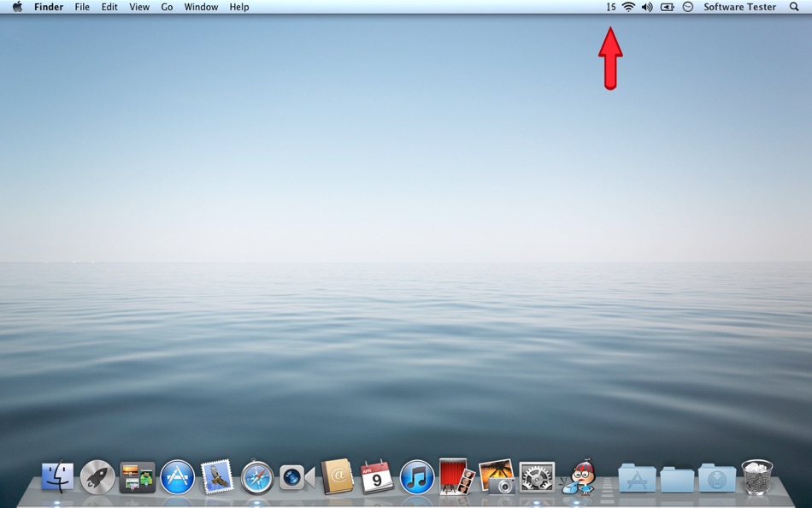This screenshot has width=812, height=508.
Task: Launch Mail from the Dock
Action: 216,477
